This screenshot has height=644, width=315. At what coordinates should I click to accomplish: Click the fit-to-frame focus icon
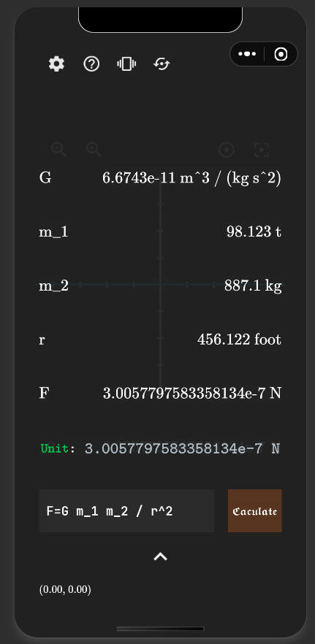click(x=262, y=150)
